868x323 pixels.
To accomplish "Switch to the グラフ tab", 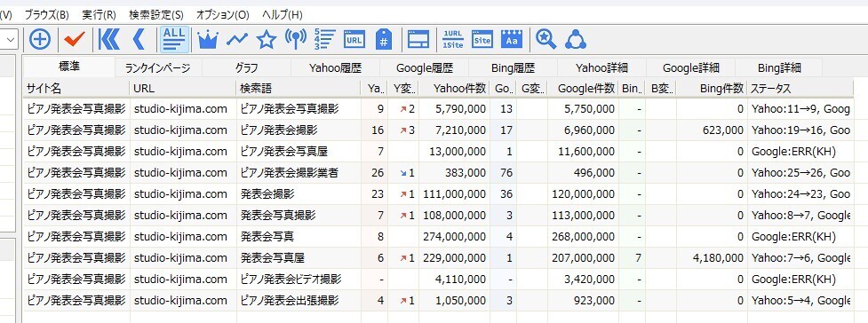I will [246, 68].
